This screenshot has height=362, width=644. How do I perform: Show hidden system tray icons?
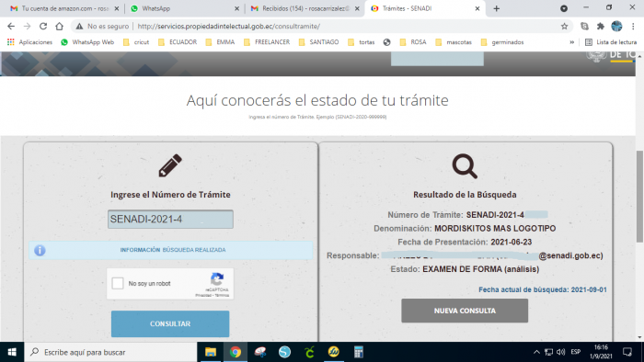536,352
